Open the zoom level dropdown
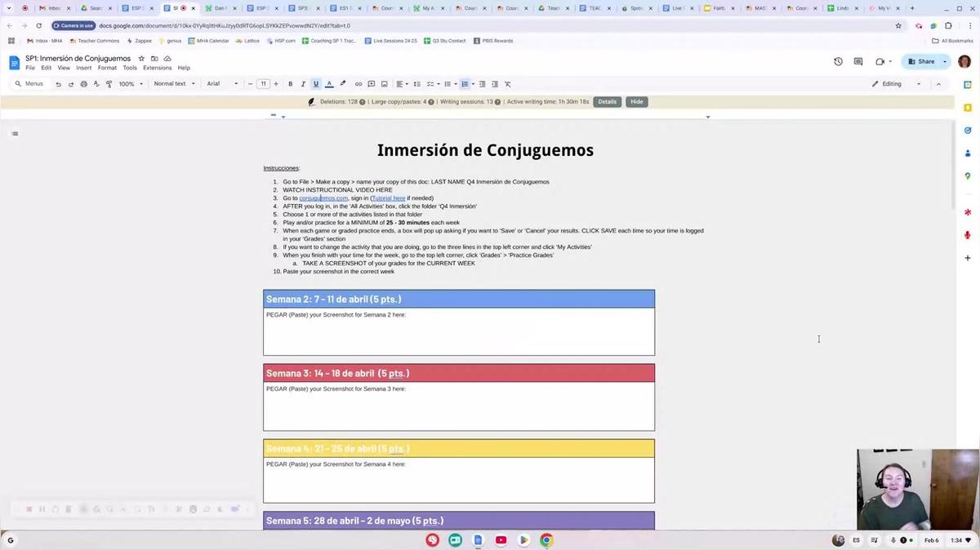 click(x=131, y=84)
